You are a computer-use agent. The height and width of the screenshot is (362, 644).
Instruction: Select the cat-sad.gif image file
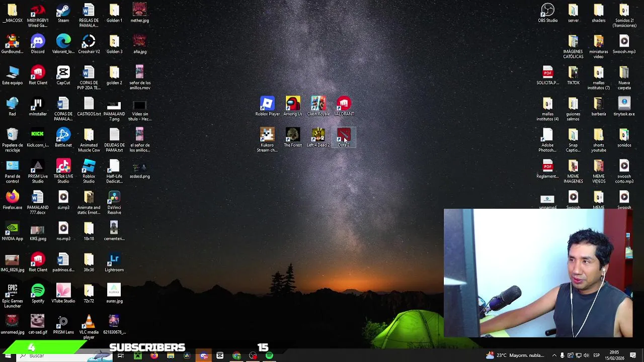coord(38,325)
